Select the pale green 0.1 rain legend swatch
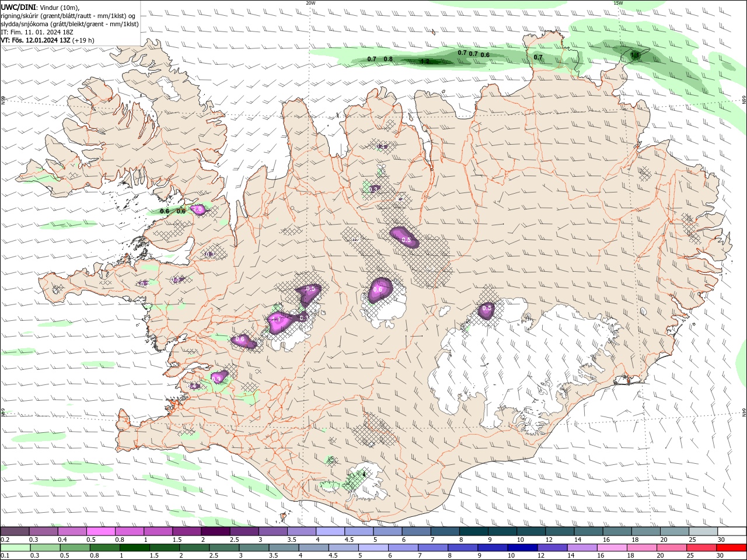Image resolution: width=747 pixels, height=560 pixels. (15, 548)
